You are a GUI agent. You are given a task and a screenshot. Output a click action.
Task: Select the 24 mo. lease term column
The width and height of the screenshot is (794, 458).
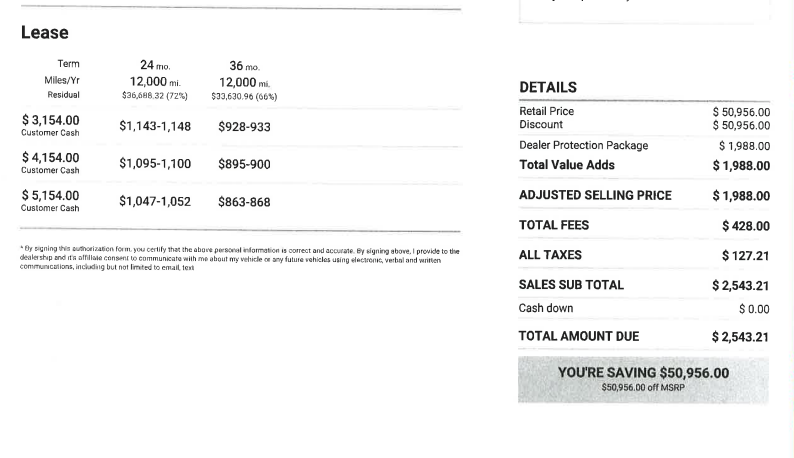click(x=155, y=65)
